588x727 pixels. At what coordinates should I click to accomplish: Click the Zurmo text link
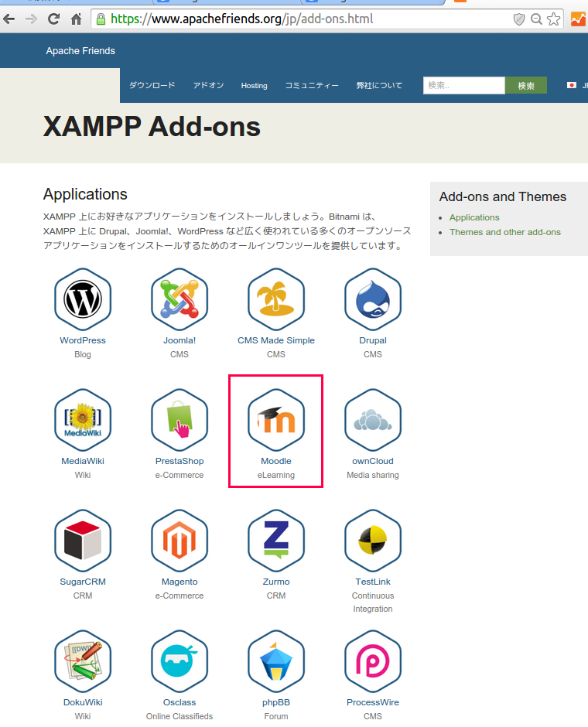pyautogui.click(x=276, y=582)
